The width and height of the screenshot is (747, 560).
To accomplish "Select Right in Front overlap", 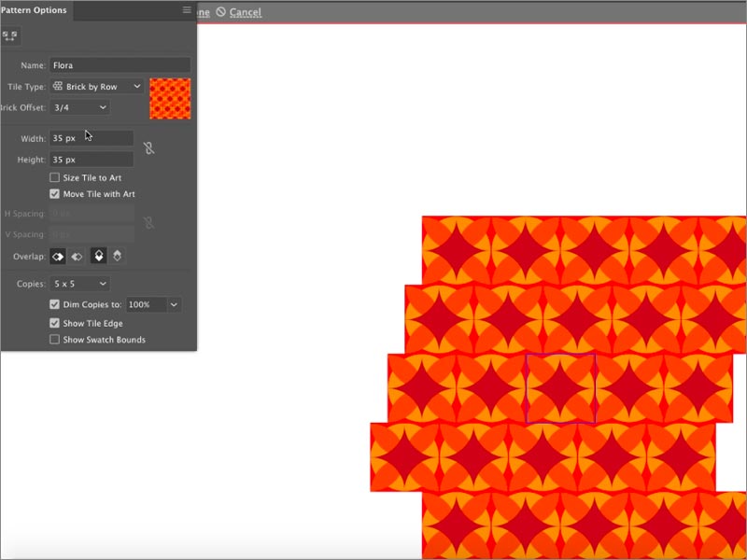I will [x=78, y=256].
